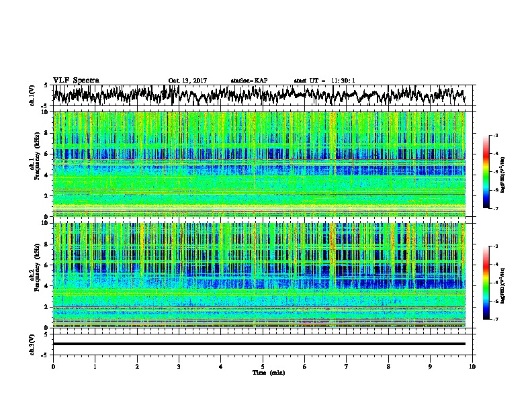Click the "ch.3(V)" vertical axis label
Viewport: 532px width, 411px height.
[32, 345]
